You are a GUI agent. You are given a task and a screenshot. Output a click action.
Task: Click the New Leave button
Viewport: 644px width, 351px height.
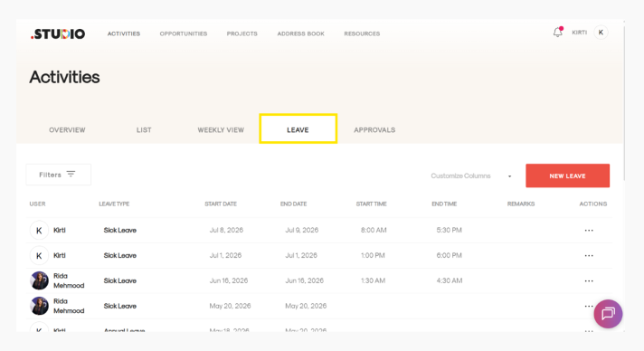pyautogui.click(x=568, y=175)
